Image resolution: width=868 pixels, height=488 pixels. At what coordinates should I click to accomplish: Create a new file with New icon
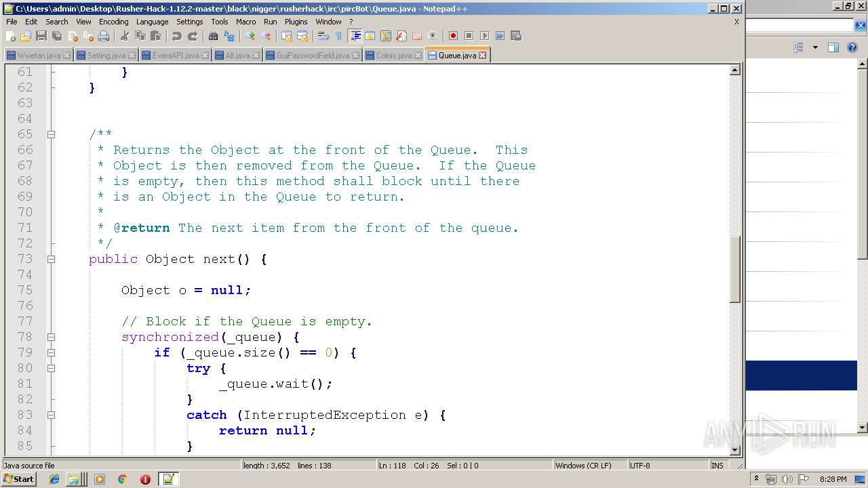[x=11, y=36]
